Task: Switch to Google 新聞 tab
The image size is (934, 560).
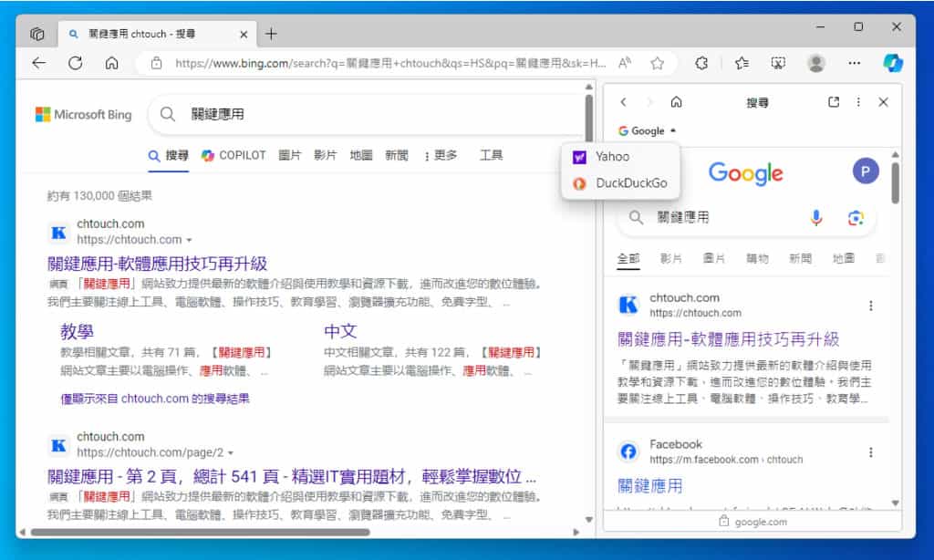Action: tap(800, 258)
